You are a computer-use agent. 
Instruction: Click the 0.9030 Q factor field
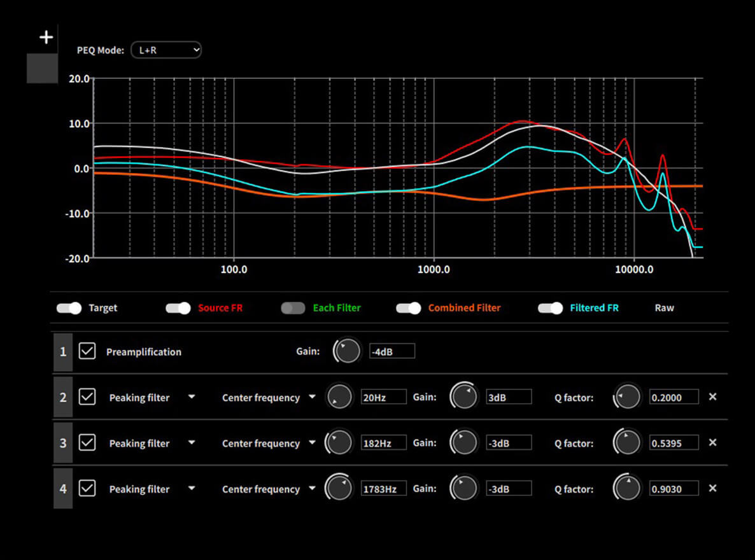(674, 489)
